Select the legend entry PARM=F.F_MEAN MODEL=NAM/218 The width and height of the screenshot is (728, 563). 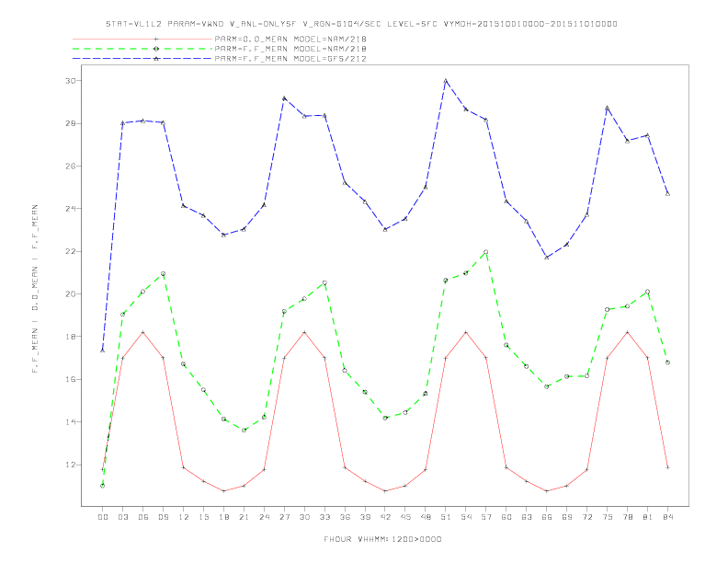point(290,49)
